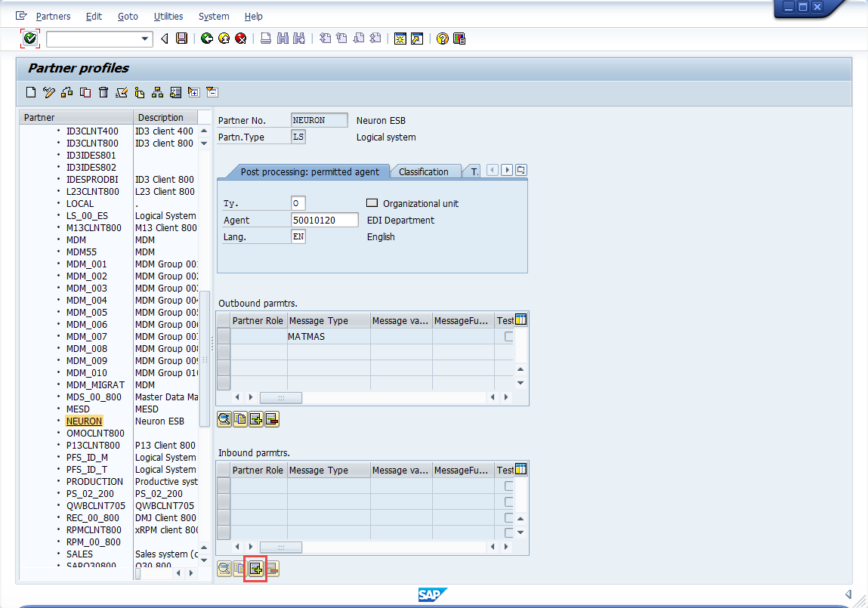Go back with green Back arrow icon
868x608 pixels.
click(207, 39)
